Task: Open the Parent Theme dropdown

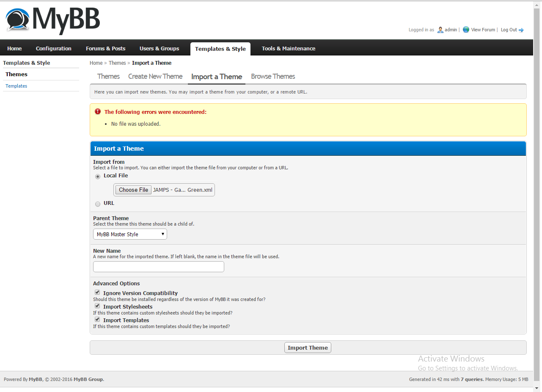Action: 130,234
